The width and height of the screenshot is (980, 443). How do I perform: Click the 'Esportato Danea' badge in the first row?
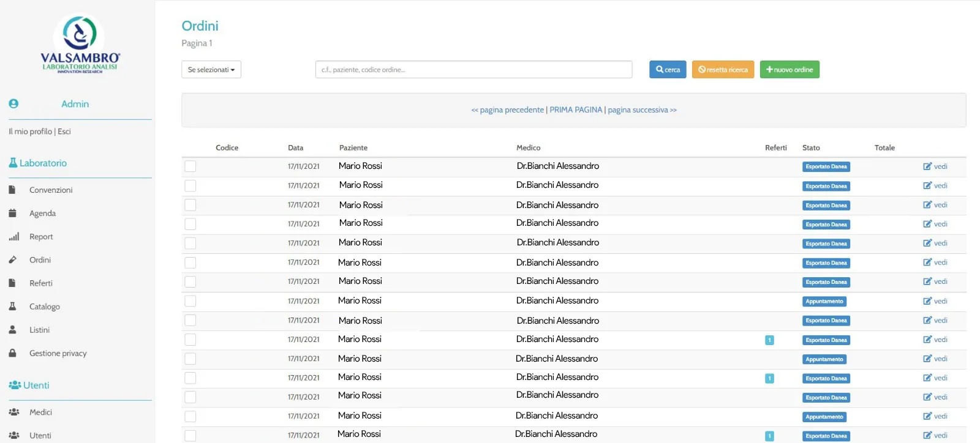point(826,166)
